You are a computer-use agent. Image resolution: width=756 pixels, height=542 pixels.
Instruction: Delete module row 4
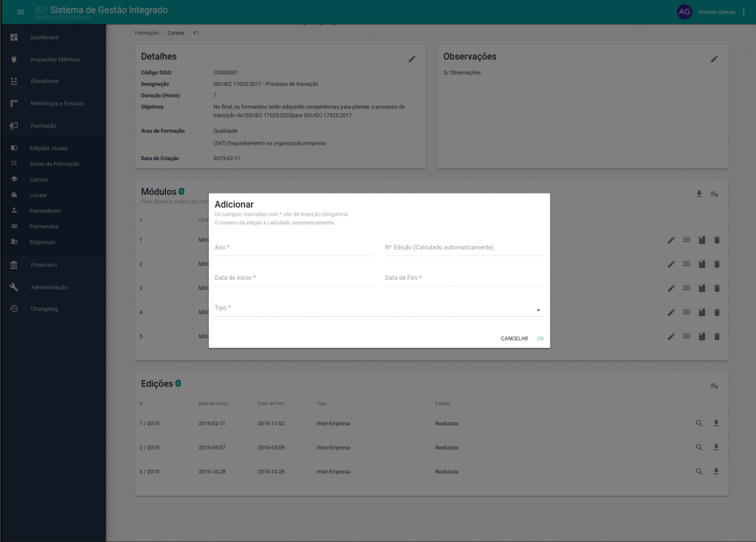pos(717,312)
